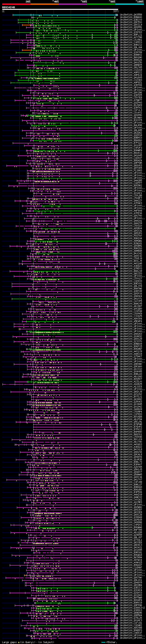The height and width of the screenshot is (644, 146).
Task: Click hit label UniRef100_C4IYP5
Action: 131,301
